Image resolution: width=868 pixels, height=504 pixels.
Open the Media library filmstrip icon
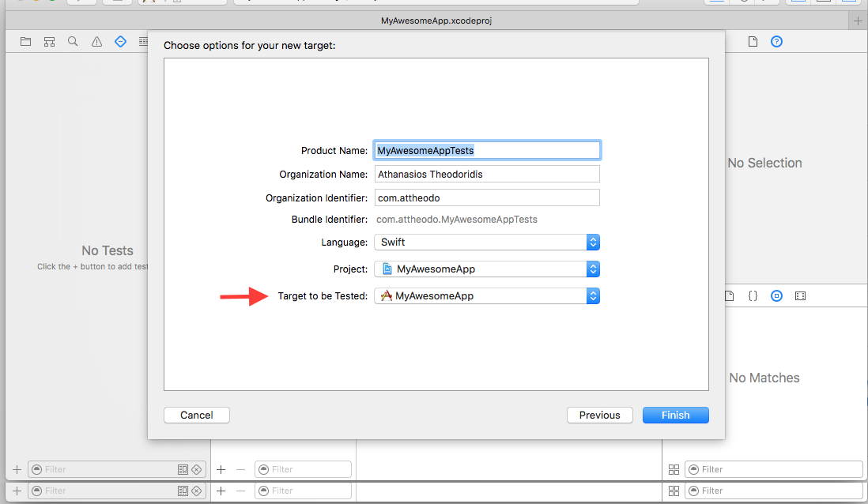[801, 296]
